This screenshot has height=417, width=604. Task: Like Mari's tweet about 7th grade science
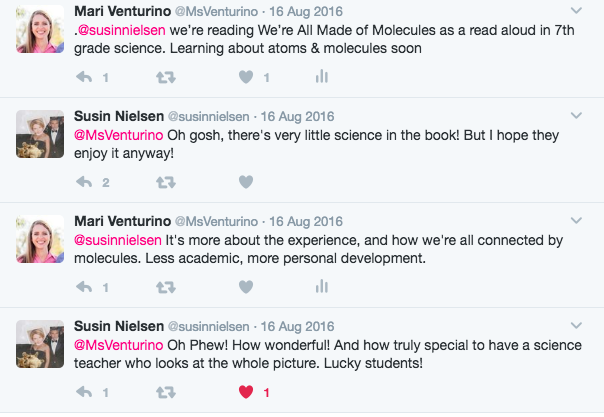[246, 77]
